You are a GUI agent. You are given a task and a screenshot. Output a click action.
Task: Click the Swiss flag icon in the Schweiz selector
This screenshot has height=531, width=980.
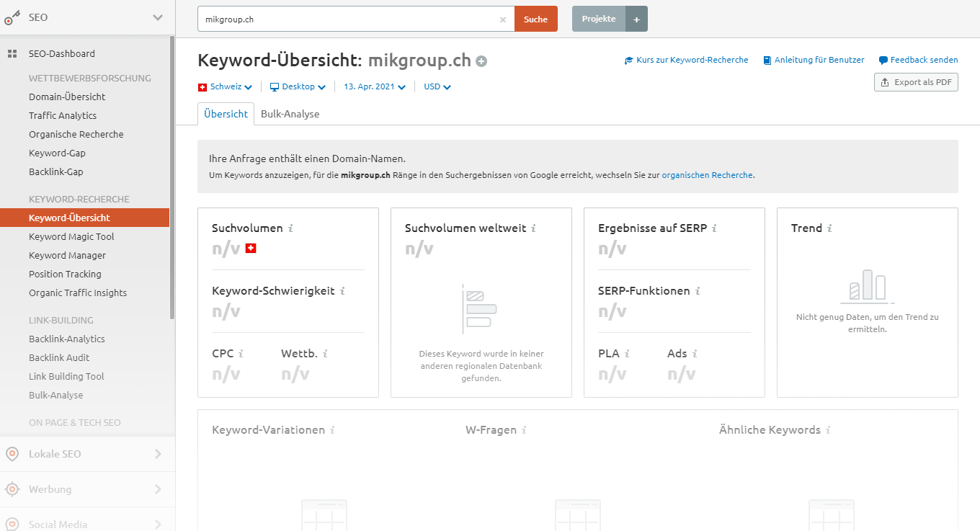(x=202, y=87)
